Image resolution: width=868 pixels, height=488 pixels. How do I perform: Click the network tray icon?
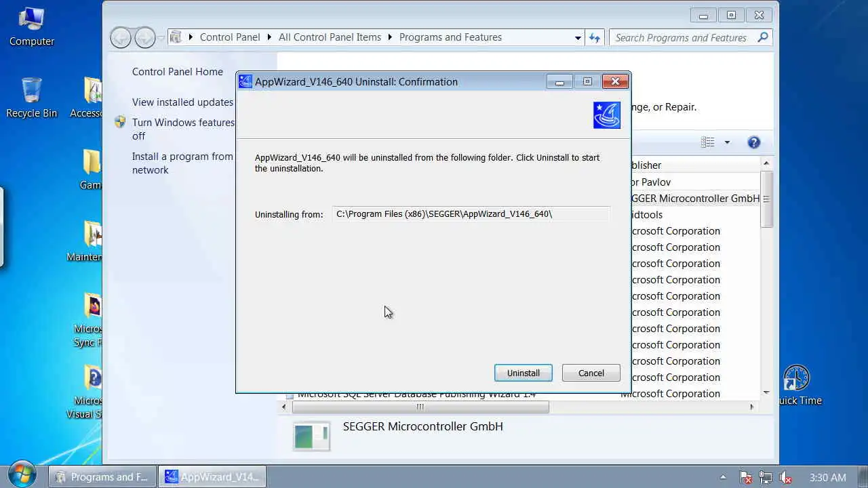tap(766, 477)
